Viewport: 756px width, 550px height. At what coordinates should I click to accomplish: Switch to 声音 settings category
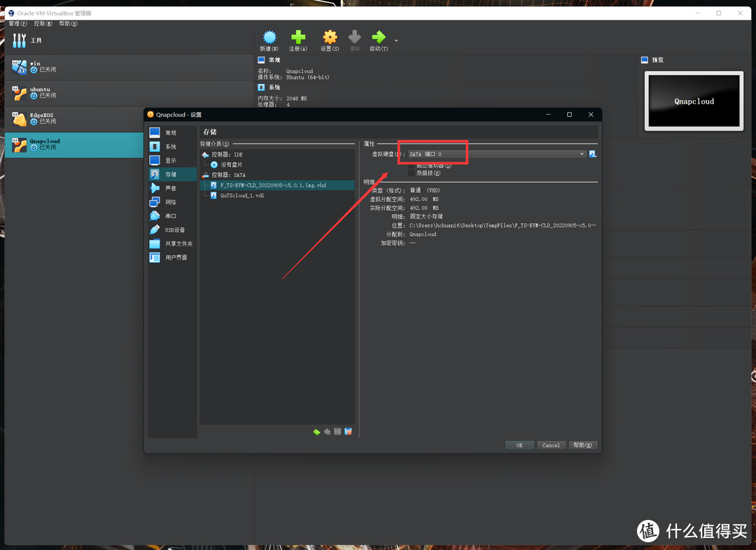click(x=172, y=188)
